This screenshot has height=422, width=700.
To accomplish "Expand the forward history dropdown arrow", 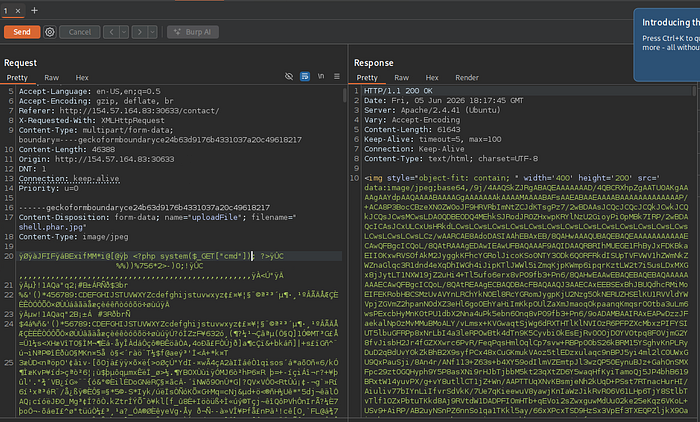I will (153, 32).
